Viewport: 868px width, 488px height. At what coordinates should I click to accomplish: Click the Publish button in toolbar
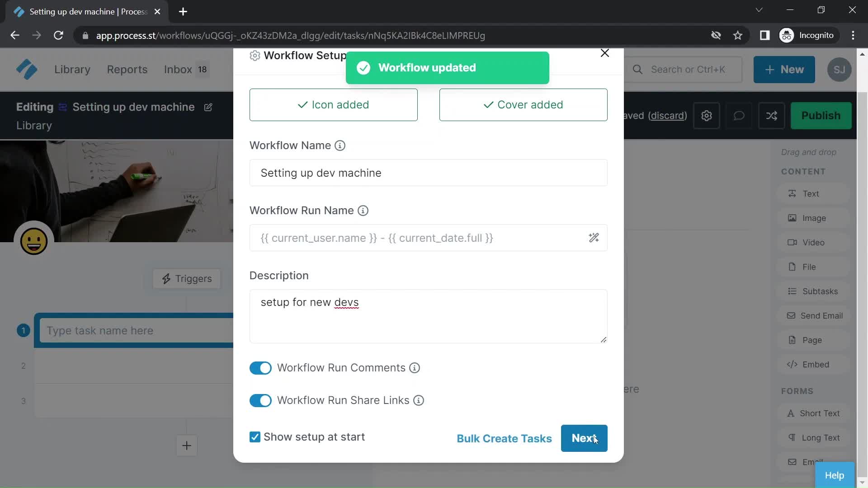coord(821,115)
